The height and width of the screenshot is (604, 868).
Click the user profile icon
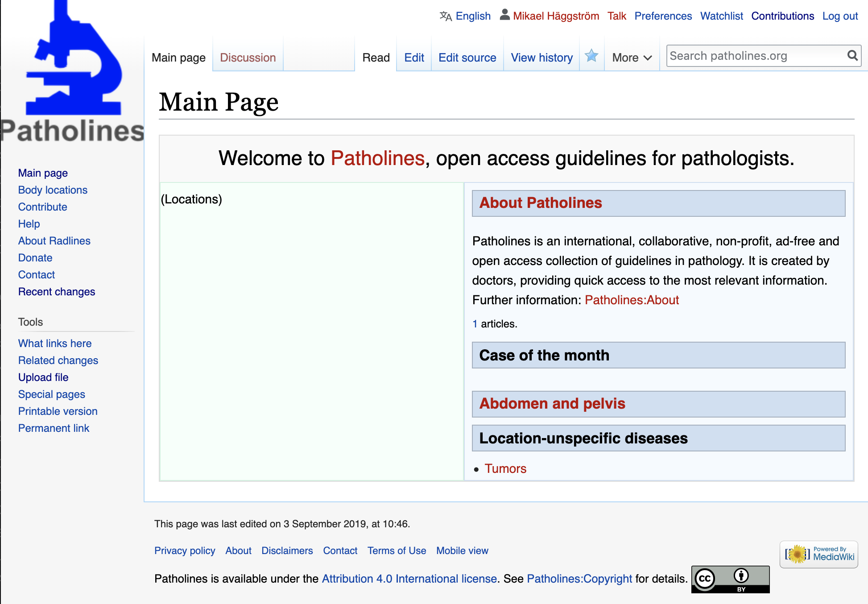(504, 15)
